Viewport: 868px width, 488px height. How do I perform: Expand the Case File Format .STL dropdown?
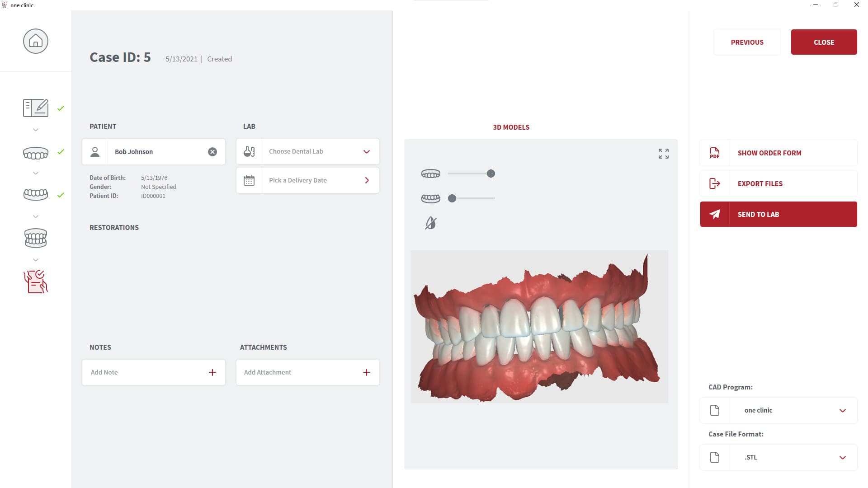[x=842, y=457]
